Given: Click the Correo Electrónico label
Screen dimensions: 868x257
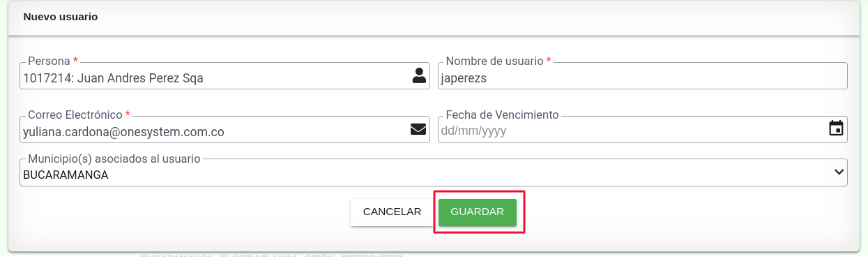Looking at the screenshot, I should click(x=75, y=115).
